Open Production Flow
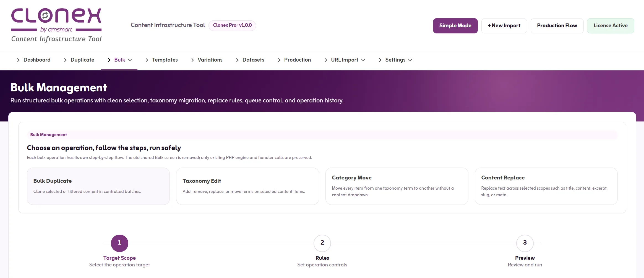The image size is (644, 278). coord(557,26)
